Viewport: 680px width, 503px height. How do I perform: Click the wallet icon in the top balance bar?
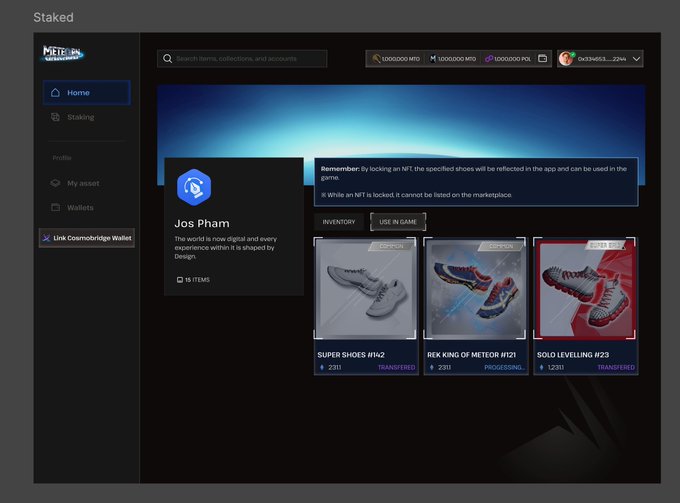tap(542, 59)
